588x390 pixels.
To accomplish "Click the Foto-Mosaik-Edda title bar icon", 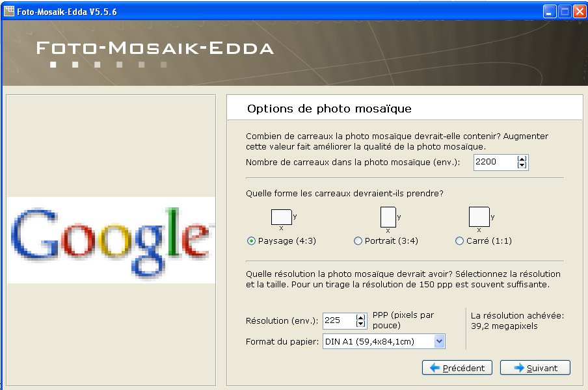I will point(9,12).
